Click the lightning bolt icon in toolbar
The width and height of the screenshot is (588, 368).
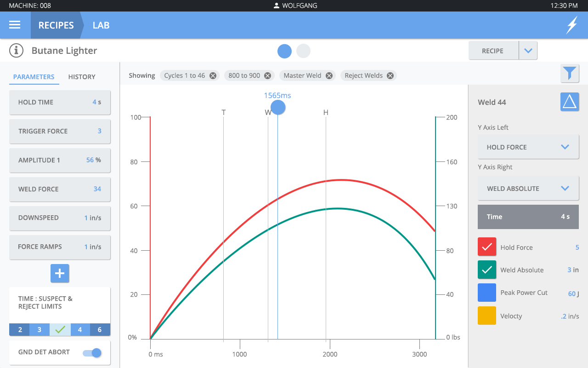[572, 25]
